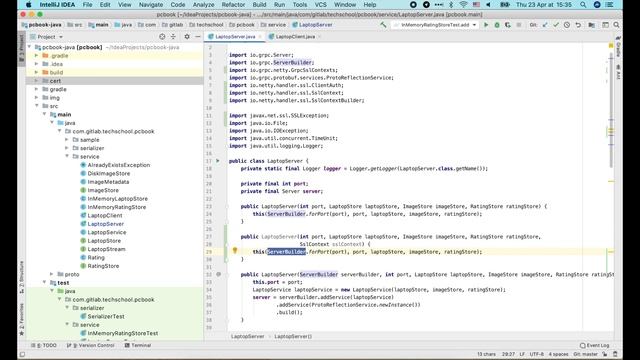Open the Build menu
640x360 pixels.
[x=259, y=5]
